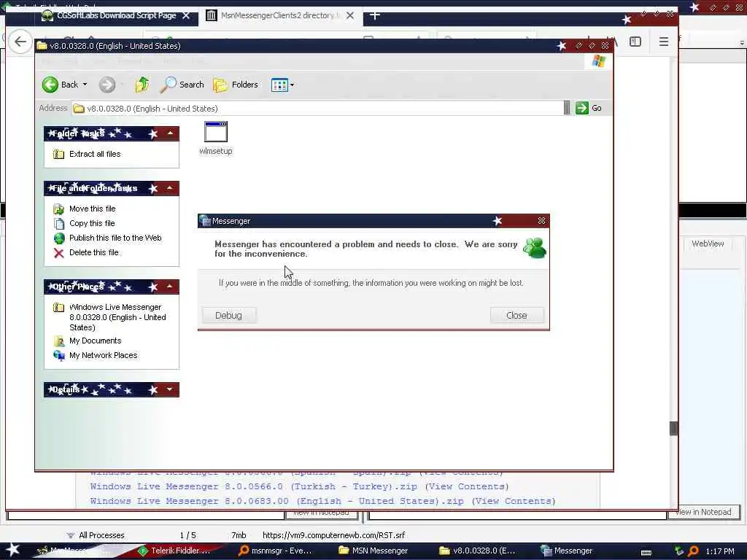Toggle the Folders pane button

point(236,85)
